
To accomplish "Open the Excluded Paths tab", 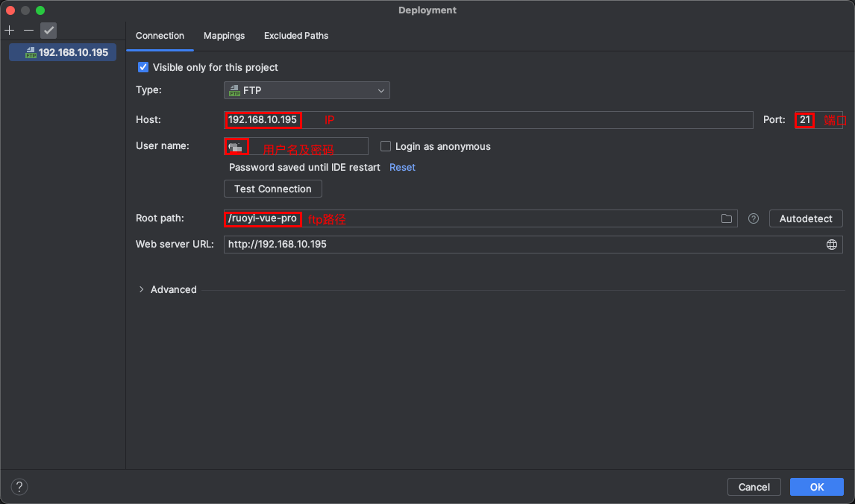I will (x=296, y=36).
